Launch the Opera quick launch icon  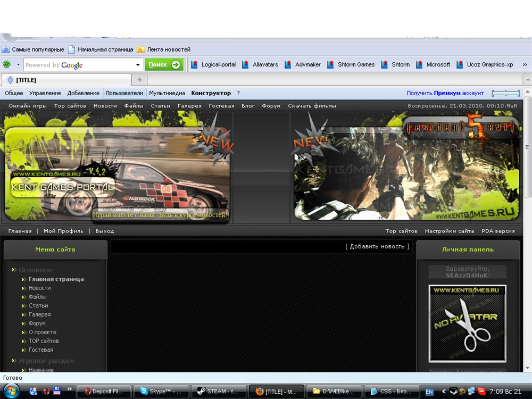[46, 391]
